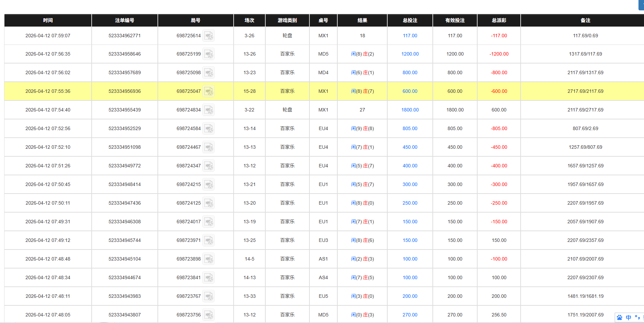The width and height of the screenshot is (644, 323).
Task: Play replay for round 698724125
Action: (209, 203)
